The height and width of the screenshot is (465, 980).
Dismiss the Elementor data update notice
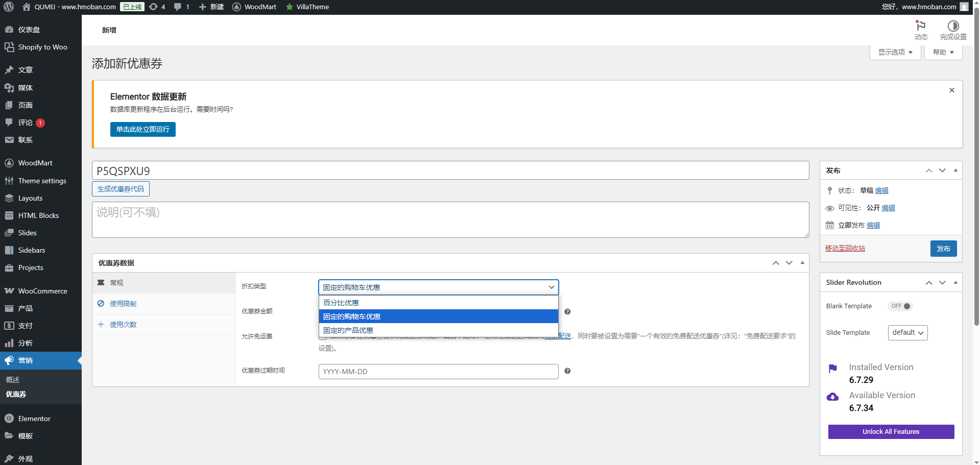(951, 90)
